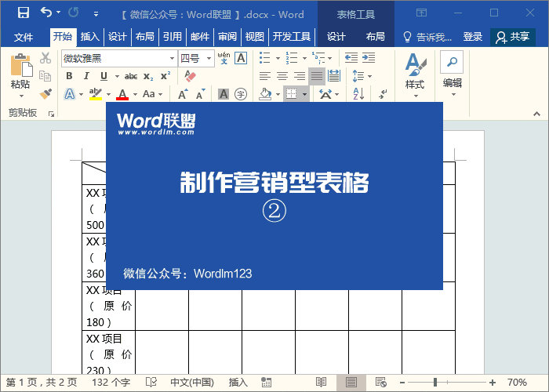Click the Sort A-Z icon
Viewport: 549px width, 392px height.
tap(358, 94)
